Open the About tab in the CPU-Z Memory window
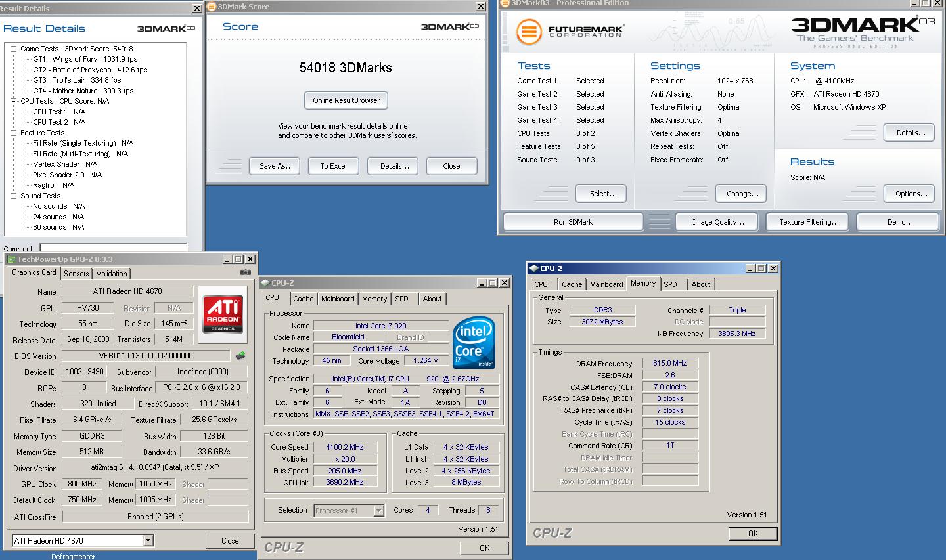The image size is (946, 560). pyautogui.click(x=701, y=284)
